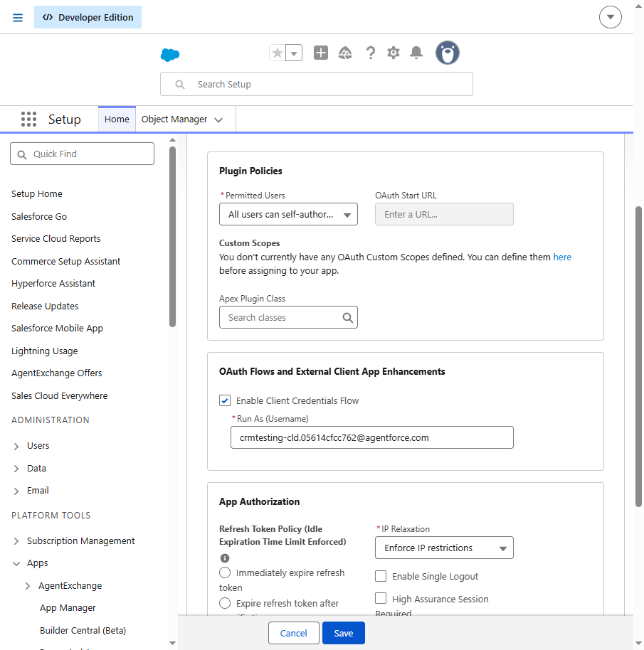Select Immediately expire refresh token

[225, 572]
